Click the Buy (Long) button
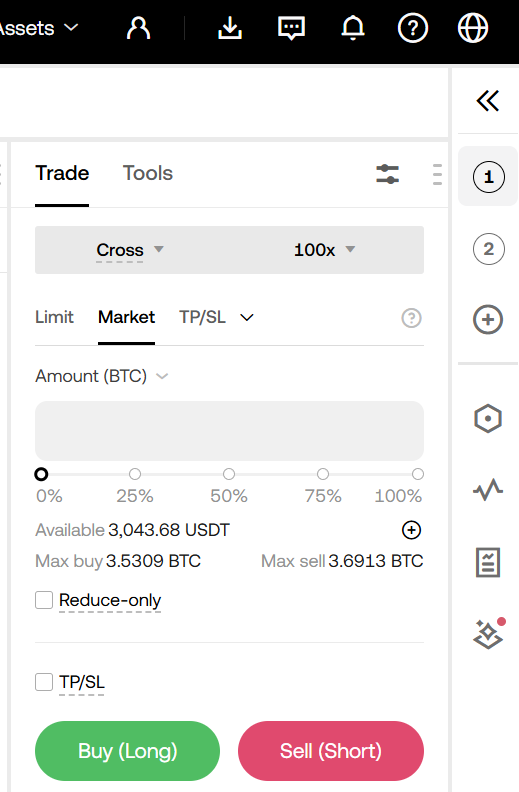Screen dimensions: 519x792 (x=127, y=751)
